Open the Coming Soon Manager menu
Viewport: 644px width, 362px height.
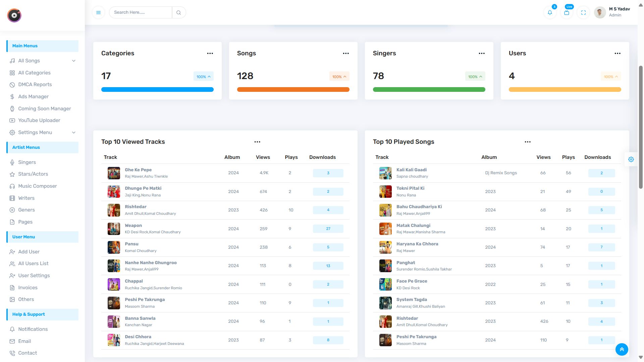tap(44, 109)
